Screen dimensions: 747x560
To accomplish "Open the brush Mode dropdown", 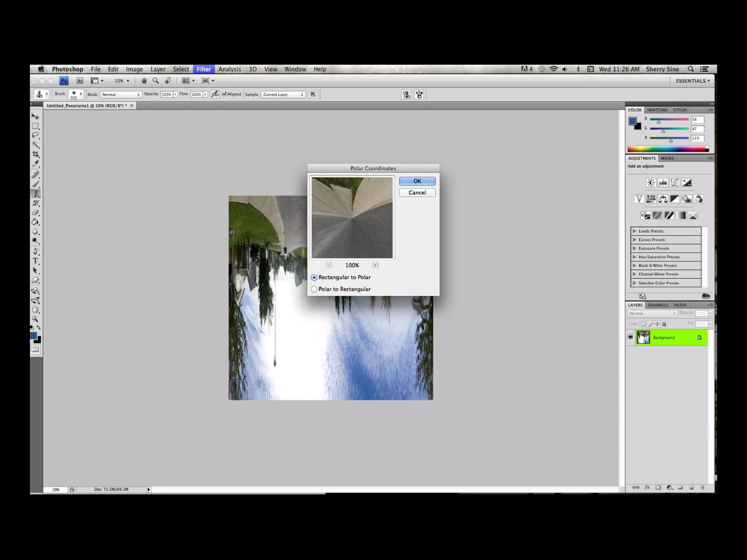I will coord(121,94).
